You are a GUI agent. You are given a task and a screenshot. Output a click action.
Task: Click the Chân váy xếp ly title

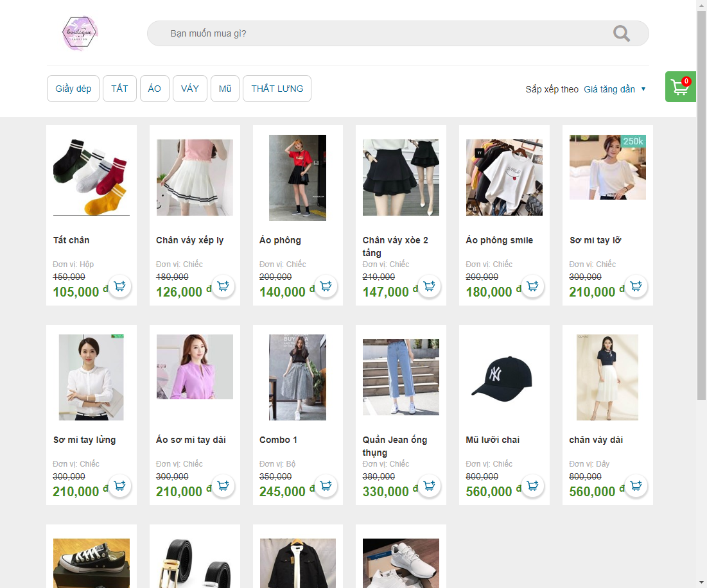190,240
